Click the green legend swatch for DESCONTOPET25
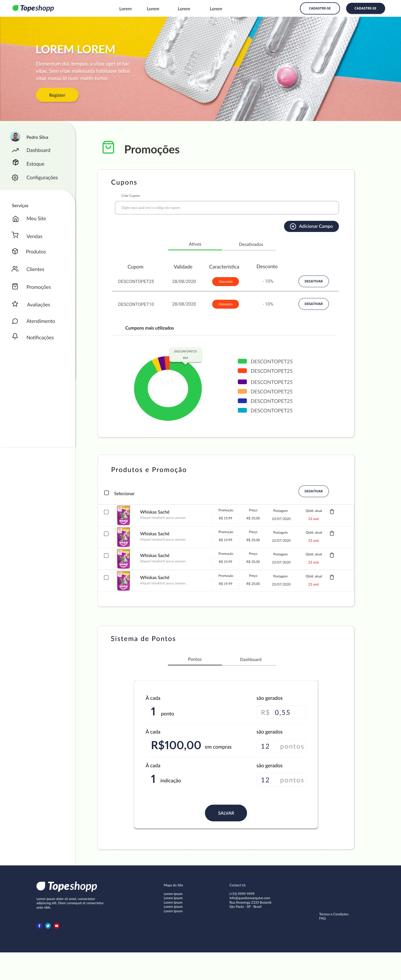The height and width of the screenshot is (980, 401). click(242, 361)
